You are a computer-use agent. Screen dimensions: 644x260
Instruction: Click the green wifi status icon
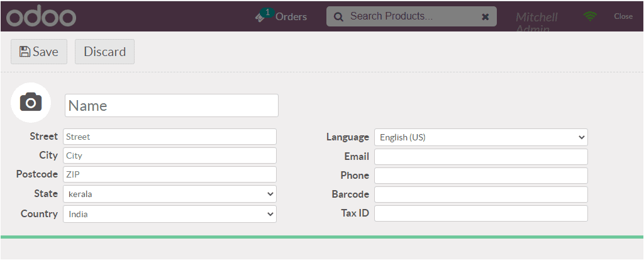(x=590, y=16)
